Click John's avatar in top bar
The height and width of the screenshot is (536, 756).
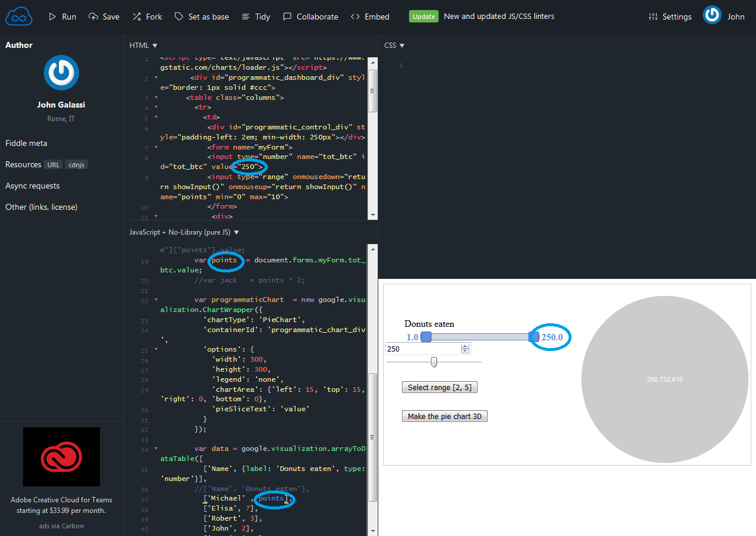point(712,15)
